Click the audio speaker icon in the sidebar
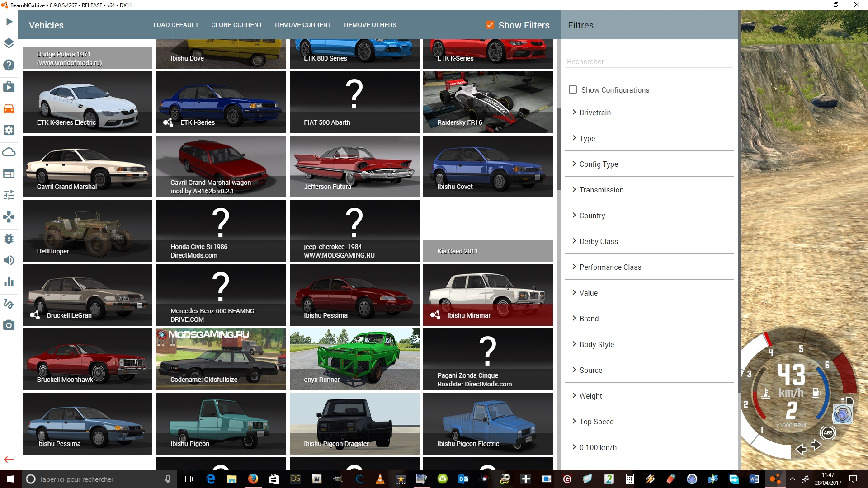Viewport: 868px width, 488px height. pos(9,260)
